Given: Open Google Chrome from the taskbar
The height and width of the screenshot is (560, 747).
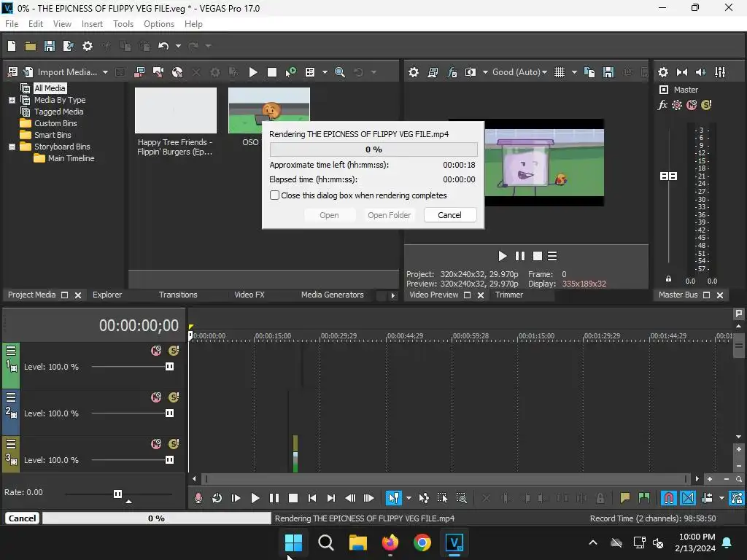Looking at the screenshot, I should (422, 542).
